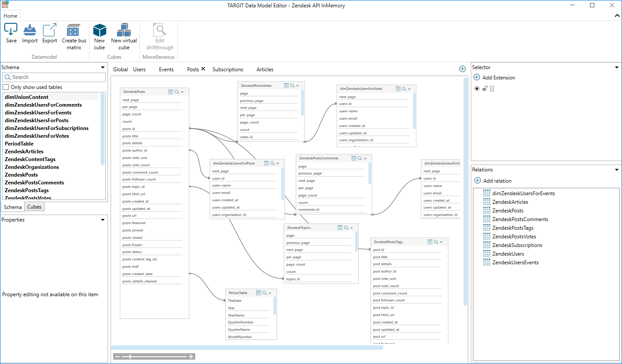The width and height of the screenshot is (622, 364).
Task: Open grid icon of dimZendeskUsersForVotes table
Action: tap(398, 89)
